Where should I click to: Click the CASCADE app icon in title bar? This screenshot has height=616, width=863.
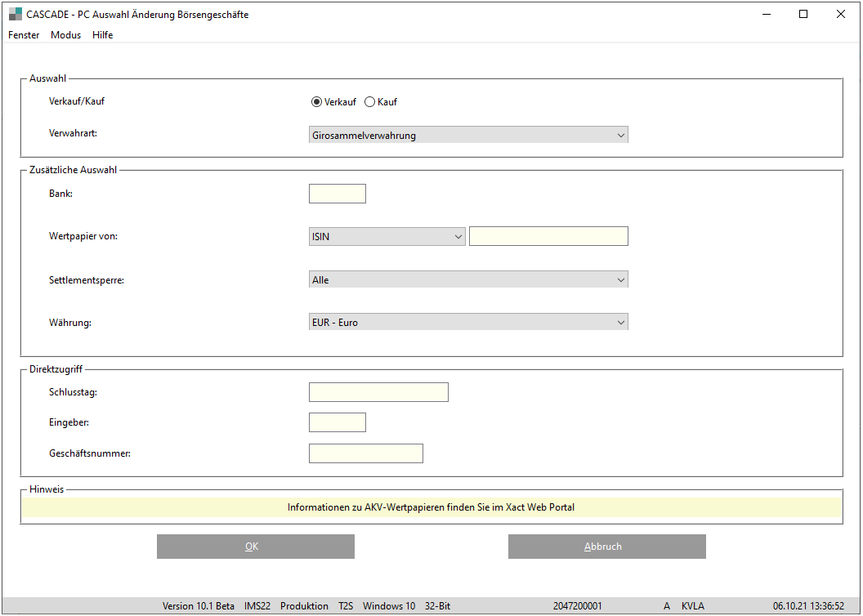pyautogui.click(x=15, y=14)
